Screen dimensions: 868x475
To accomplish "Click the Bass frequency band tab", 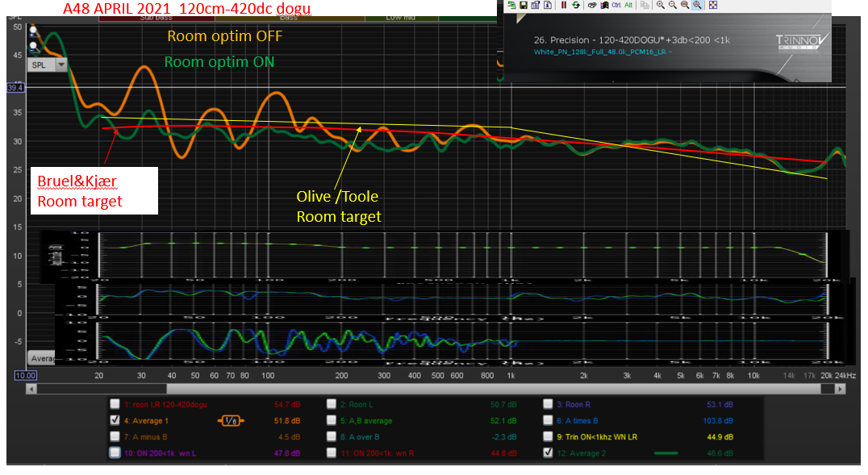I will [x=290, y=19].
